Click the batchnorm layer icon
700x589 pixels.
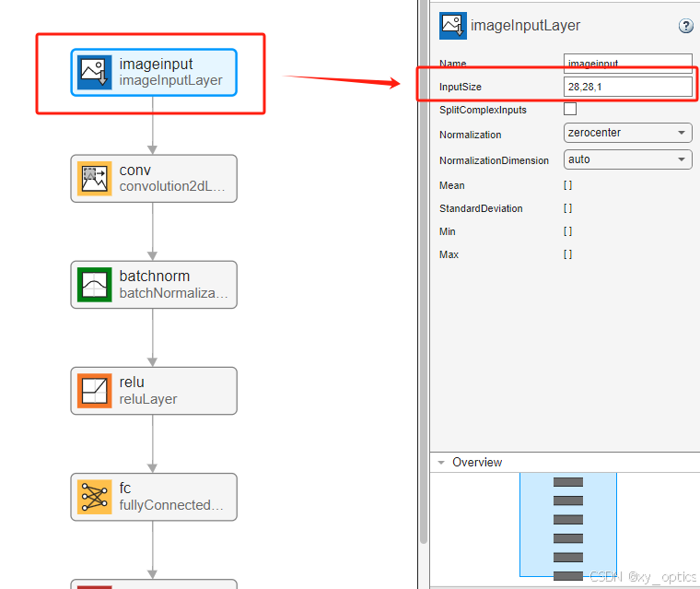coord(94,285)
